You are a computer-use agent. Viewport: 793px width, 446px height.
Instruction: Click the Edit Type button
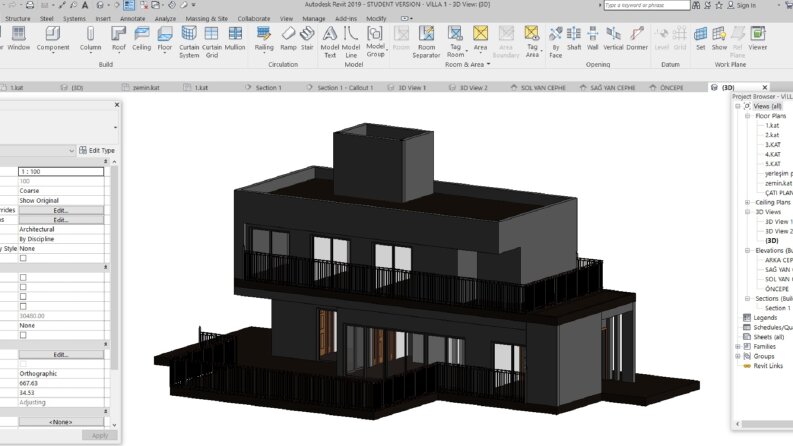point(97,150)
